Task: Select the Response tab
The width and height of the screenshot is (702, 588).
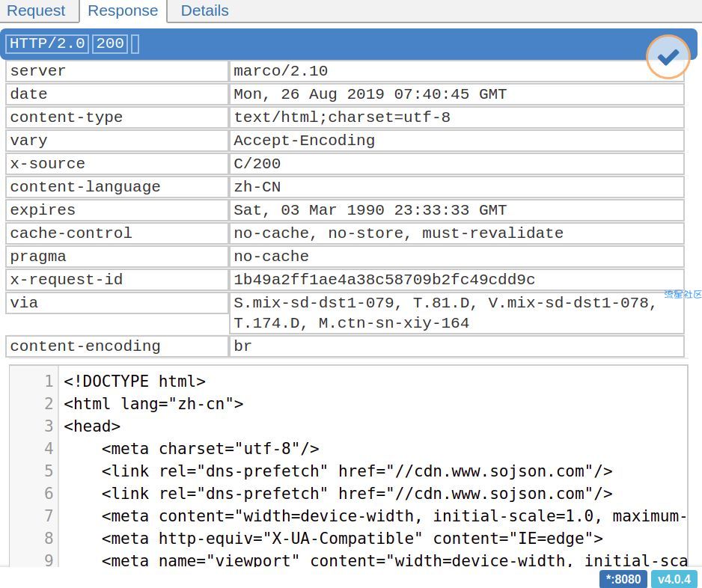Action: pyautogui.click(x=123, y=10)
